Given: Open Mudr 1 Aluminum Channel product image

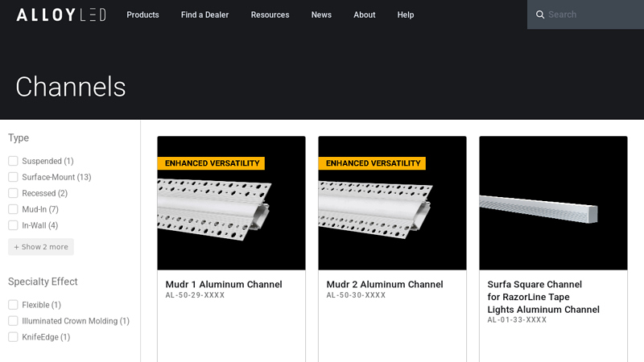Looking at the screenshot, I should pos(231,203).
